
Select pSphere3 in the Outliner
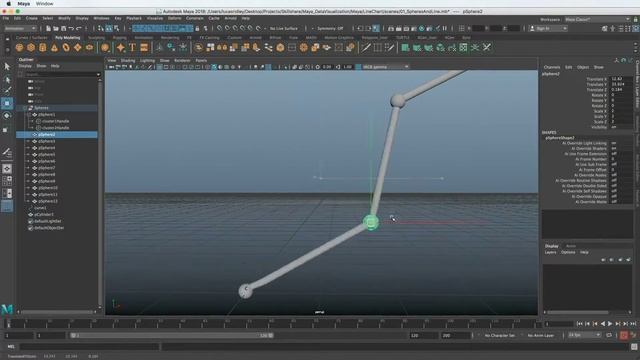(47, 141)
